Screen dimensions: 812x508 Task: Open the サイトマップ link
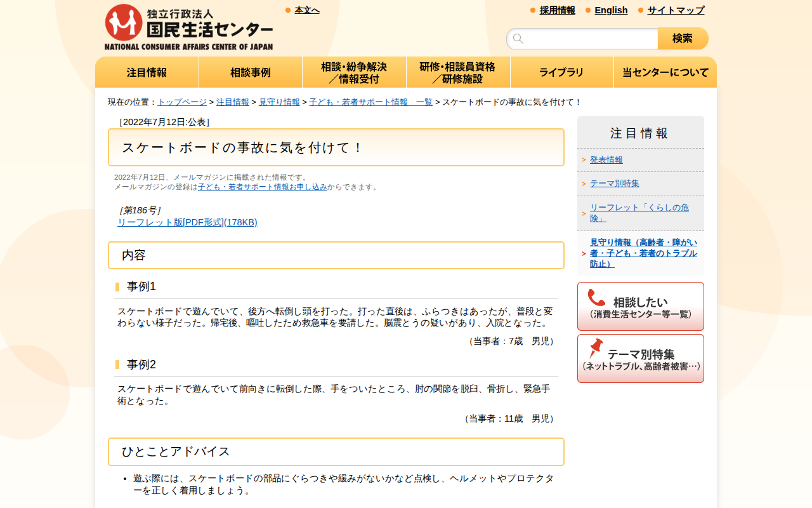(676, 10)
